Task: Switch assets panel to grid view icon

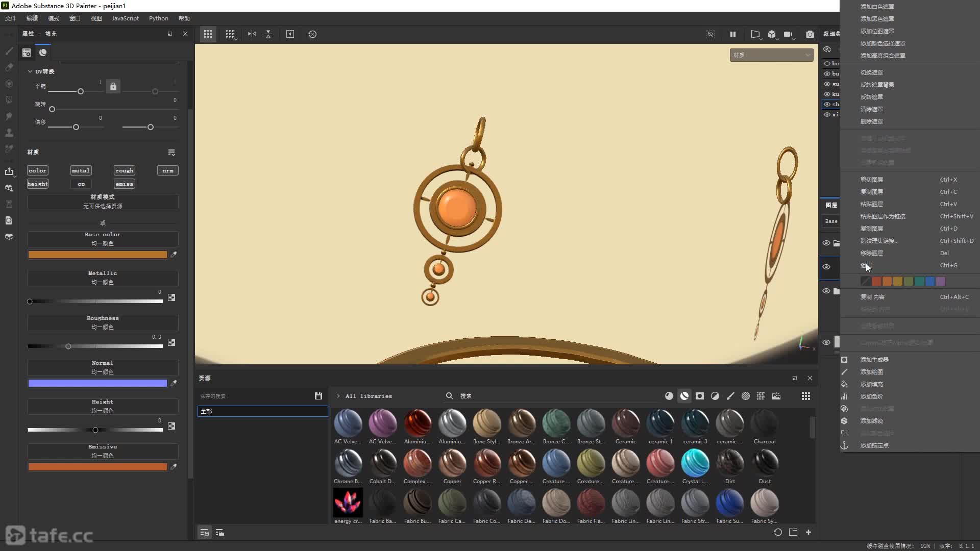Action: [x=806, y=396]
